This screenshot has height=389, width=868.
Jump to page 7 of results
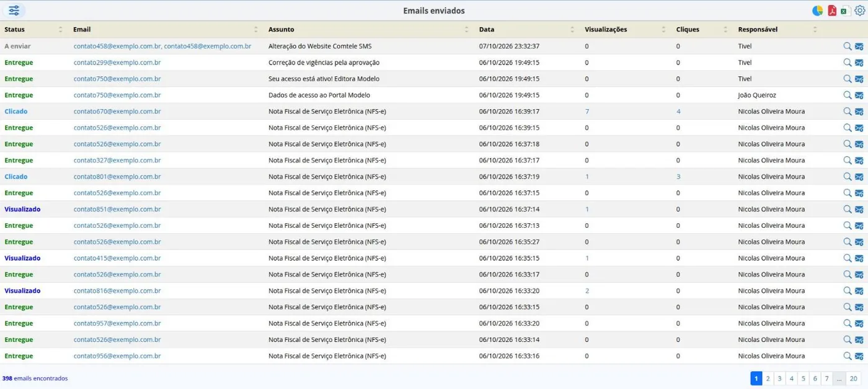coord(827,378)
